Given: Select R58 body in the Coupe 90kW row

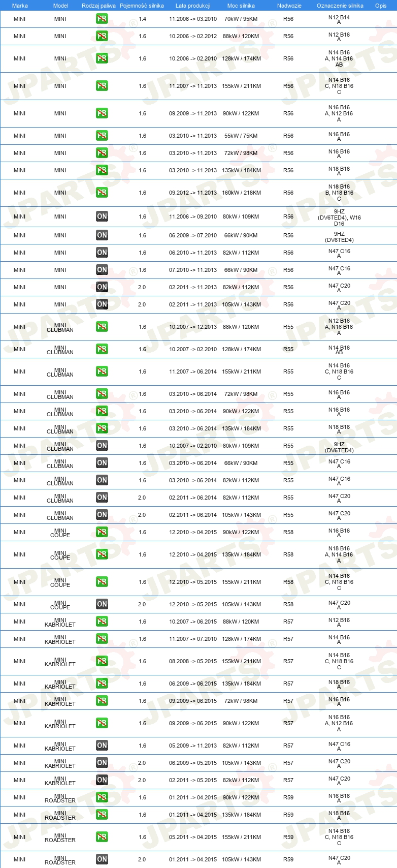Looking at the screenshot, I should click(x=288, y=532).
